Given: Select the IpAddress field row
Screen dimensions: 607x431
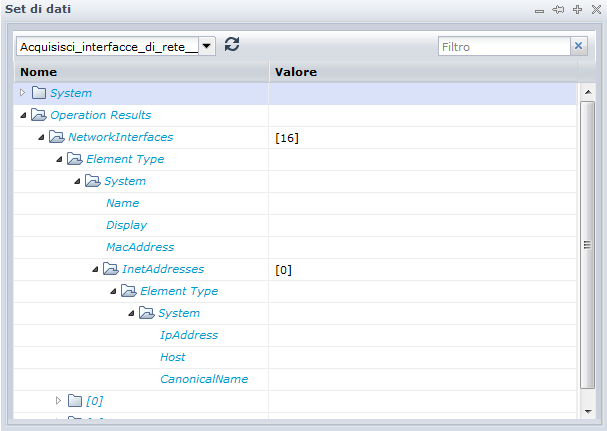Looking at the screenshot, I should coord(295,335).
